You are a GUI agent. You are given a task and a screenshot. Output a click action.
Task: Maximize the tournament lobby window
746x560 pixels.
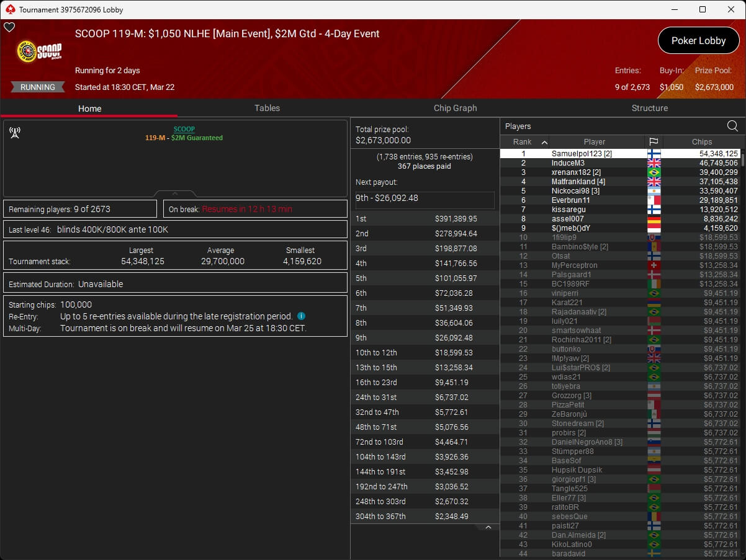pos(702,9)
